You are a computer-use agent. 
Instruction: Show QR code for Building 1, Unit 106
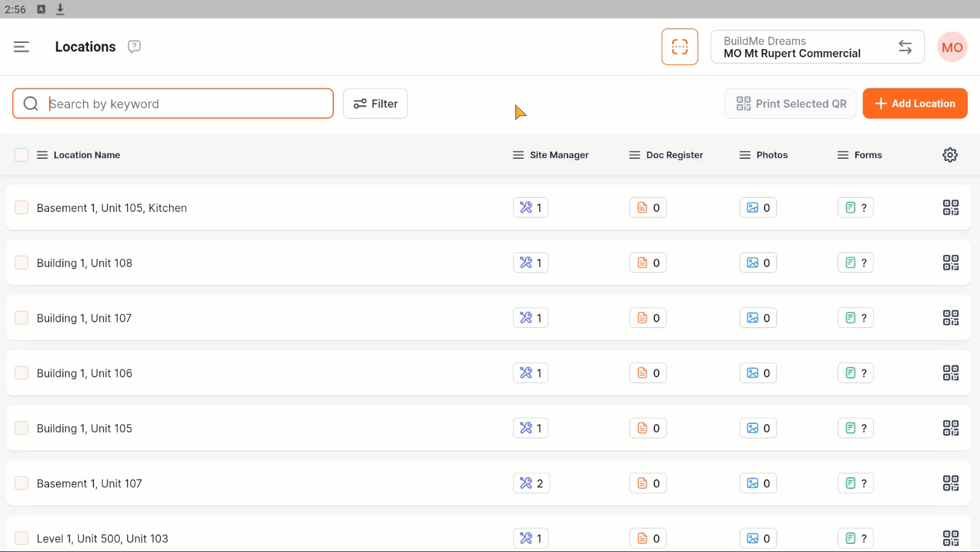point(951,373)
